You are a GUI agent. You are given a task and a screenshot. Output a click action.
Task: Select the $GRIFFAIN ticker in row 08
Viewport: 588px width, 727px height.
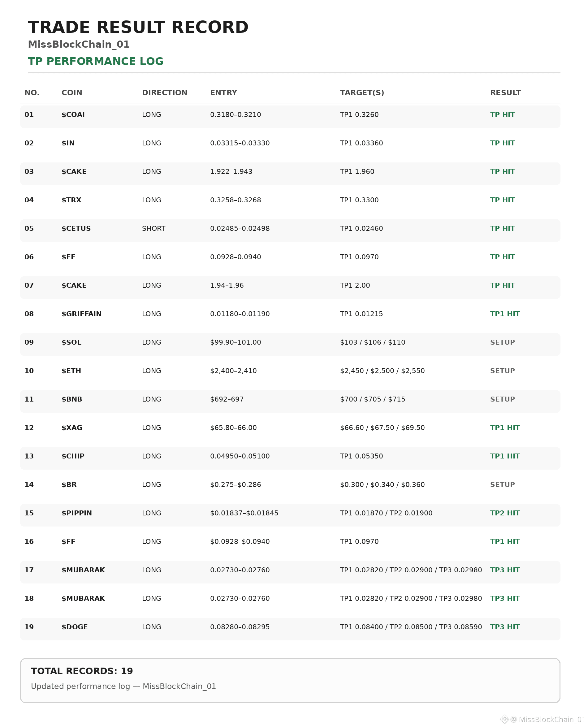click(82, 314)
